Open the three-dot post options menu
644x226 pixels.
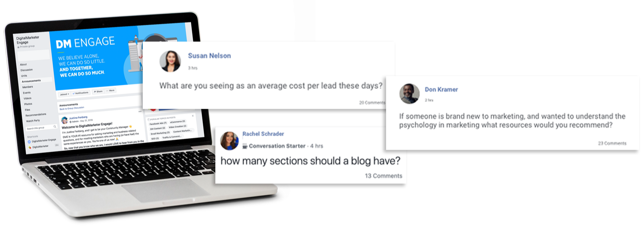(x=140, y=112)
